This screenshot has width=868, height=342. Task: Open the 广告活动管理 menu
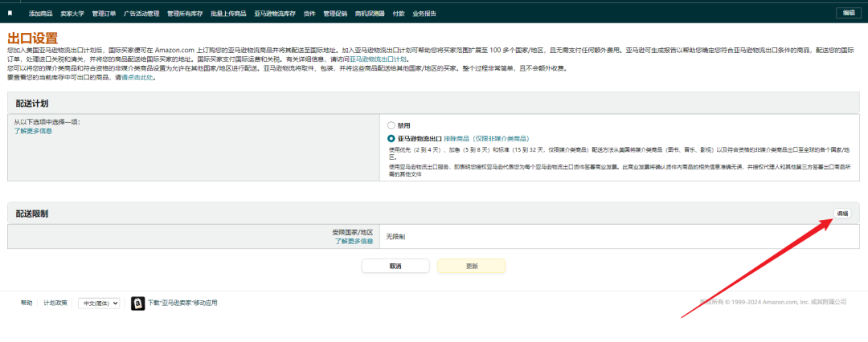(141, 14)
